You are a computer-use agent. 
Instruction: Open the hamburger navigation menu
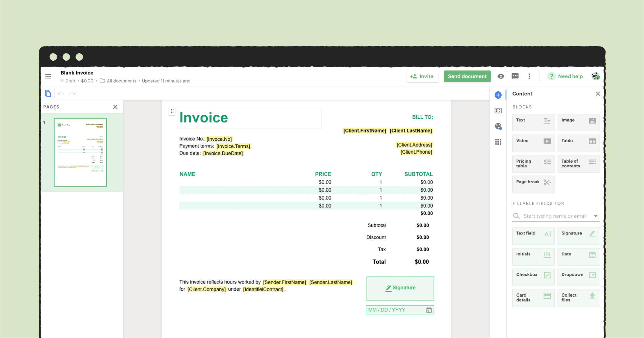pos(48,76)
